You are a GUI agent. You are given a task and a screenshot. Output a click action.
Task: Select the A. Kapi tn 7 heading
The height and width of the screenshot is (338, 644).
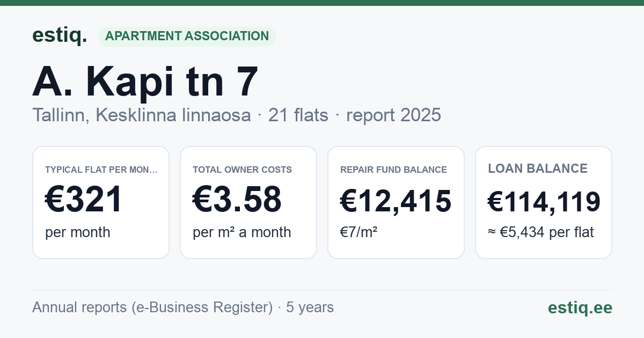coord(145,82)
